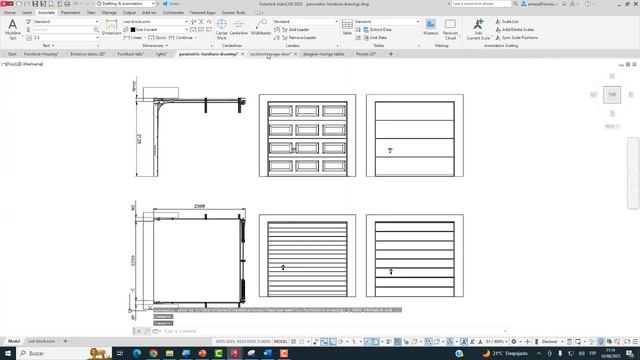Run Sync Scale Positions
The width and height of the screenshot is (640, 360).
(516, 38)
